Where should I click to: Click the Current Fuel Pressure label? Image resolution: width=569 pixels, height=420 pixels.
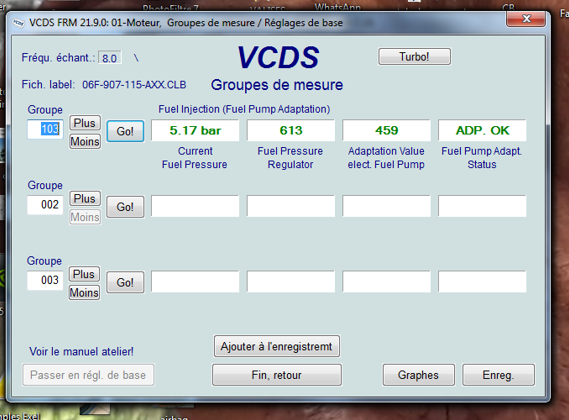[195, 158]
